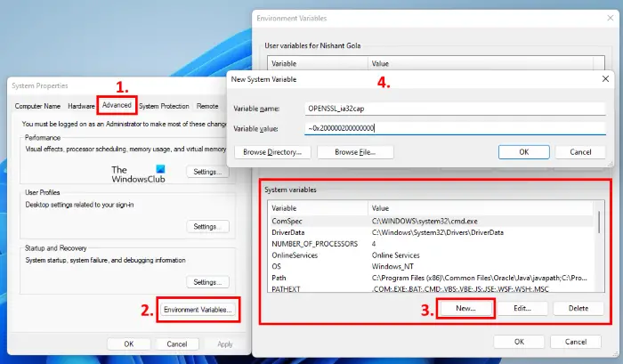Click Edit under System variables
The width and height of the screenshot is (623, 364).
point(522,308)
